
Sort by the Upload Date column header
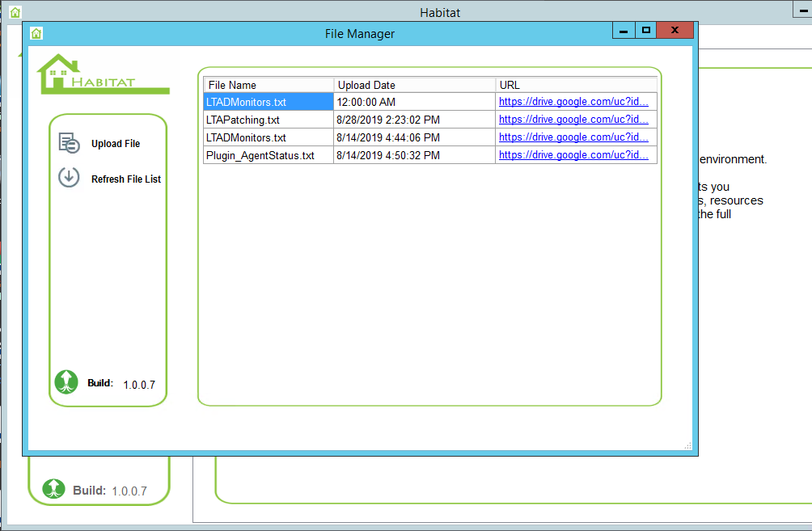(x=414, y=85)
